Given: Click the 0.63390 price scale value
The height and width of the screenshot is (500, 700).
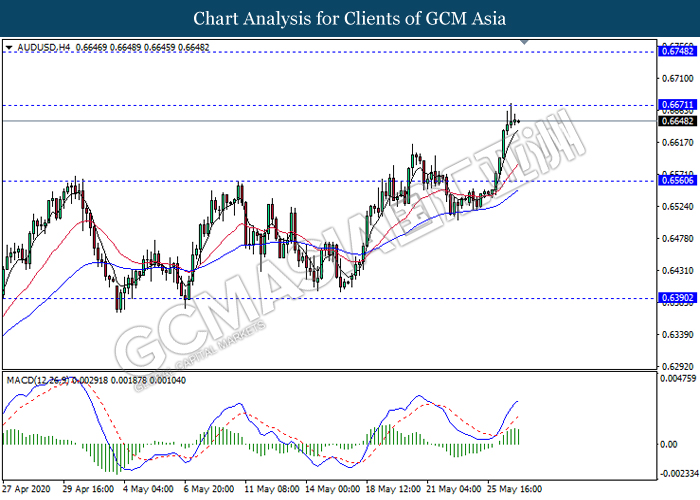Looking at the screenshot, I should [678, 335].
